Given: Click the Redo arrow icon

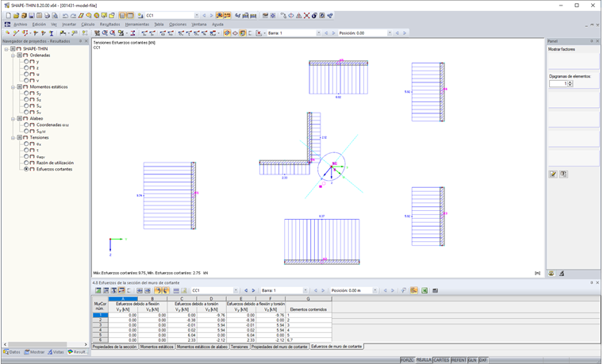Looking at the screenshot, I should point(73,15).
